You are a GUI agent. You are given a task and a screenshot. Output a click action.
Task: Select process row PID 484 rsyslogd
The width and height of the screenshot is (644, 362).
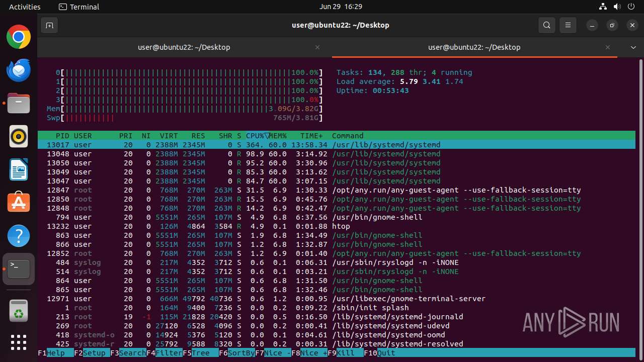337,262
